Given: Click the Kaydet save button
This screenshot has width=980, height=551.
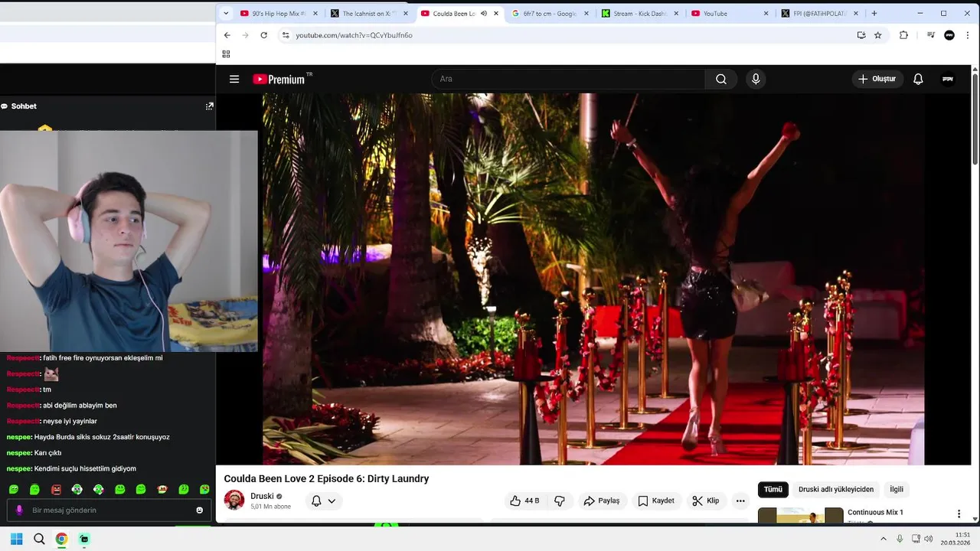Looking at the screenshot, I should pyautogui.click(x=656, y=500).
